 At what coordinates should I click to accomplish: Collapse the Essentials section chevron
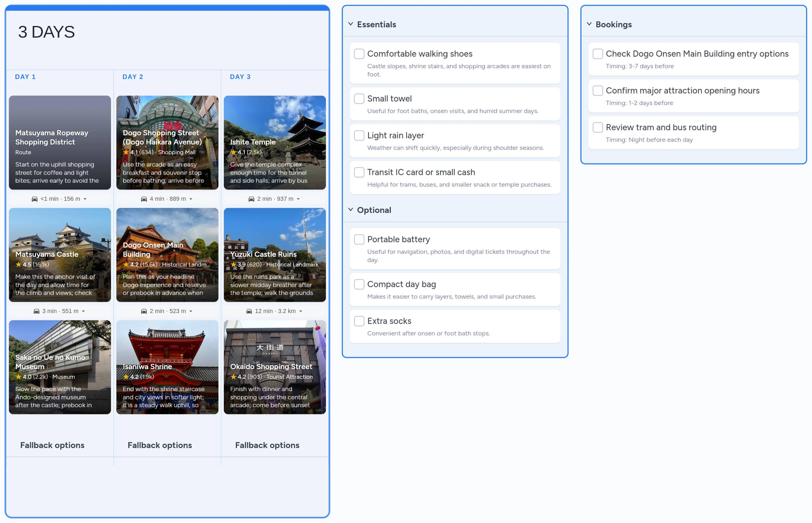pyautogui.click(x=351, y=24)
